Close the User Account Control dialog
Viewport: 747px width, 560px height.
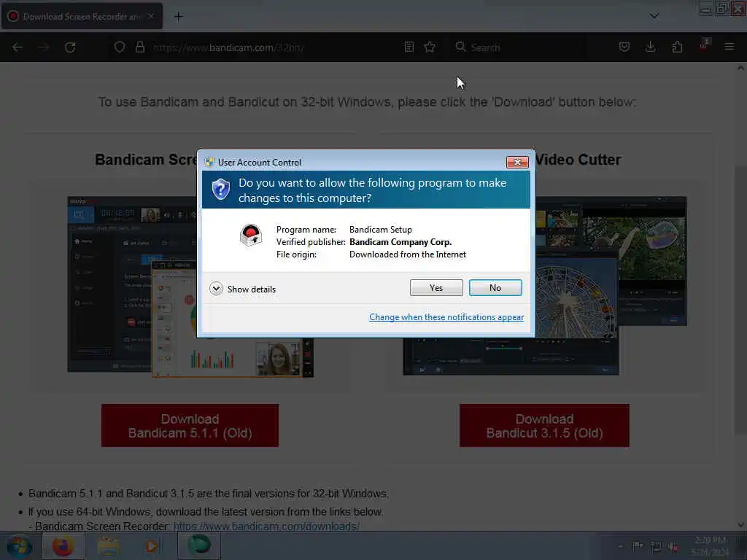click(517, 163)
